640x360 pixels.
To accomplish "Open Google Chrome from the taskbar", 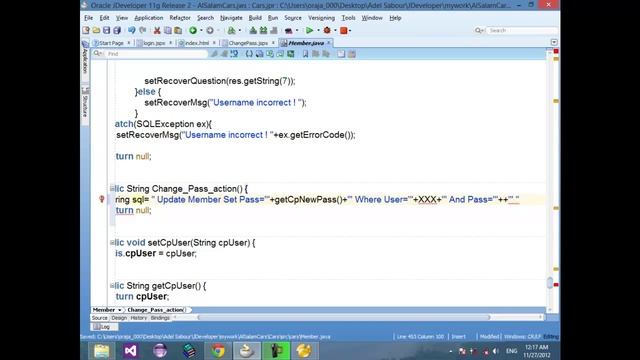I will coord(218,351).
